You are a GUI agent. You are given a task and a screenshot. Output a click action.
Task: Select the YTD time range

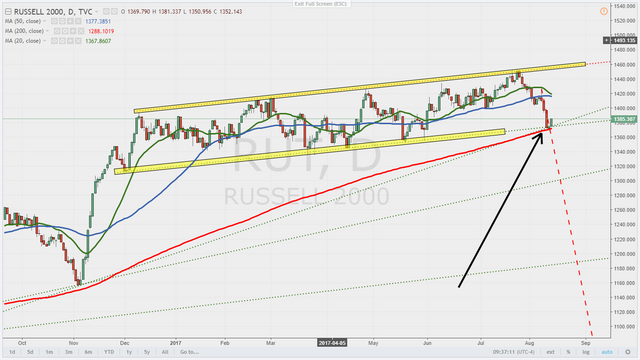[x=109, y=352]
